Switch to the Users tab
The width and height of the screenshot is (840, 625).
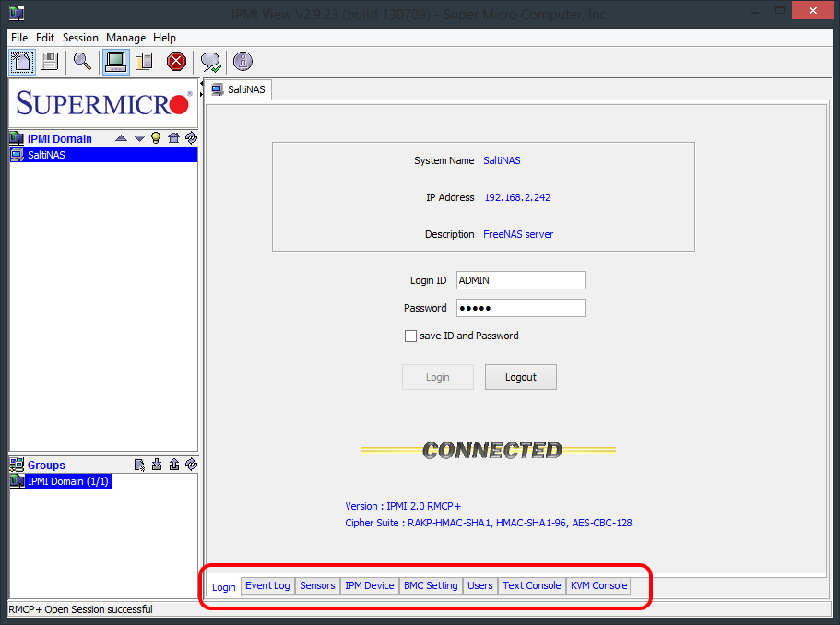click(x=480, y=585)
